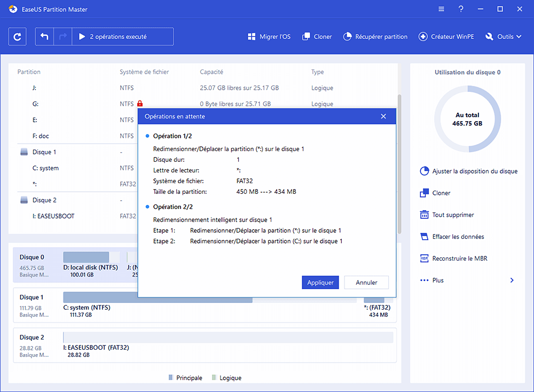Click the Capacité column header
Image resolution: width=534 pixels, height=392 pixels.
coord(211,72)
